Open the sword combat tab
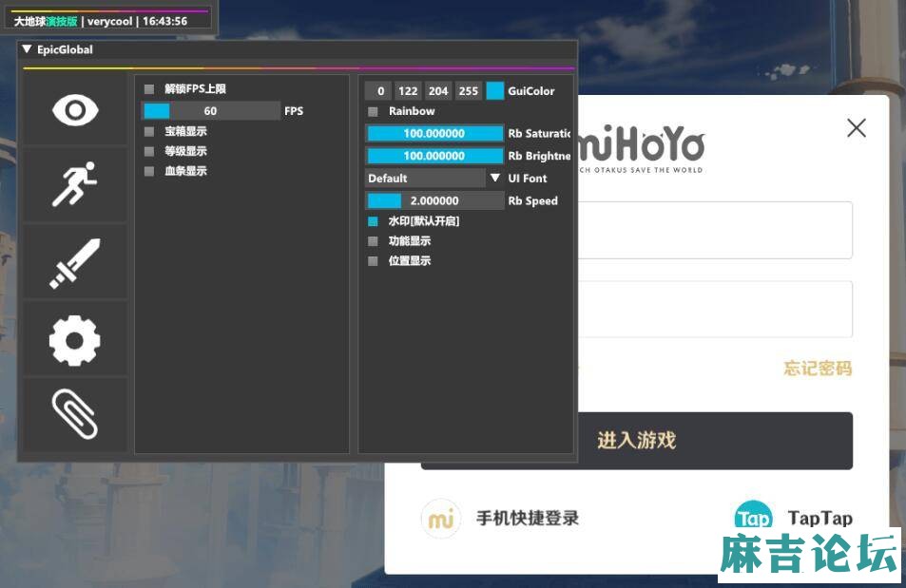The height and width of the screenshot is (588, 906). click(75, 263)
